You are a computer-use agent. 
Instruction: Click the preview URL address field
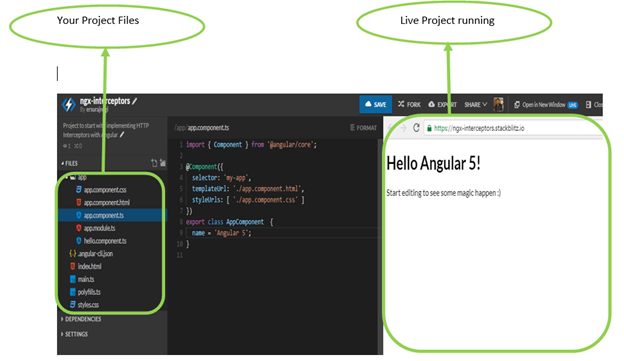[513, 128]
